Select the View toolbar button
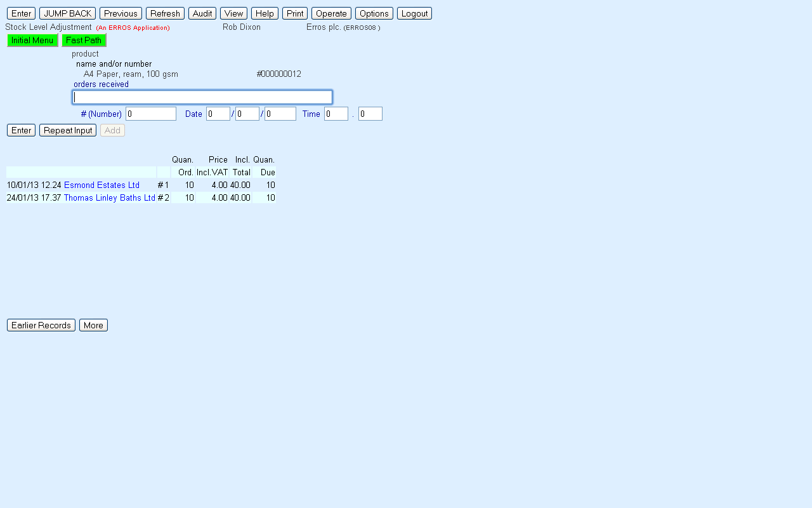This screenshot has width=812, height=508. pyautogui.click(x=233, y=13)
